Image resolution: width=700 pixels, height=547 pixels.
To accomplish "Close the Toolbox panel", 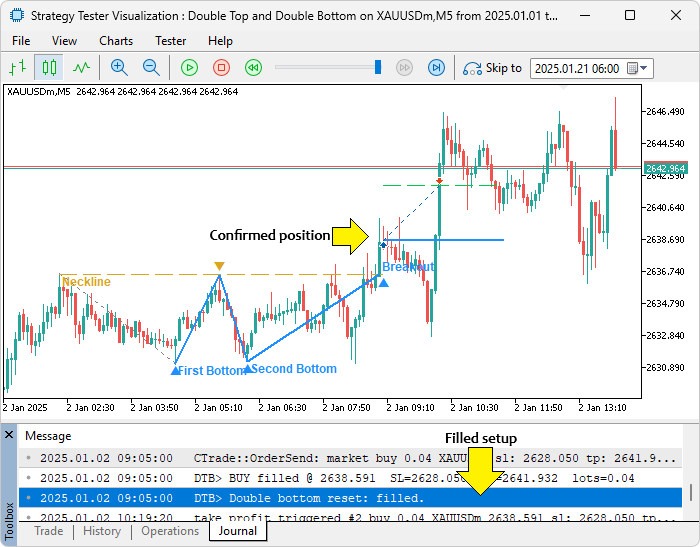I will pos(9,434).
